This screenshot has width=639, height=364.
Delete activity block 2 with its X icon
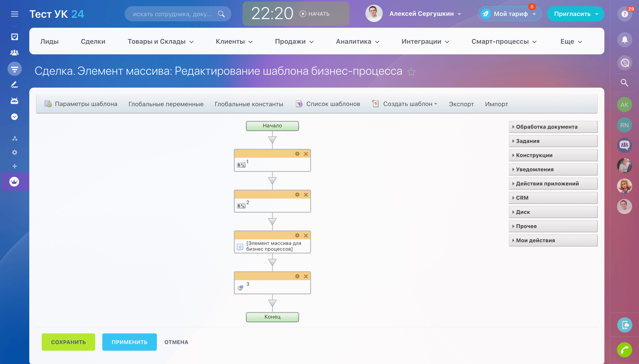[x=306, y=195]
